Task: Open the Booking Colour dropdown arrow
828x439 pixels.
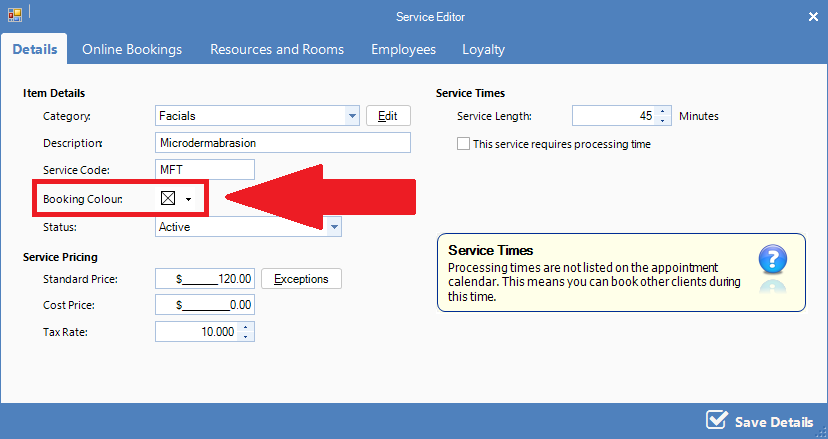Action: (188, 200)
